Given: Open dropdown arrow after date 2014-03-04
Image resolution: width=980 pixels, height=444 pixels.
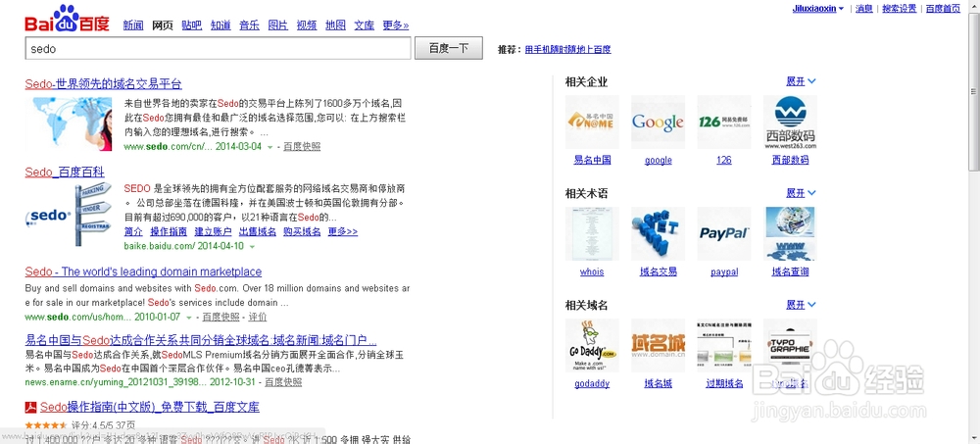Looking at the screenshot, I should pos(270,147).
